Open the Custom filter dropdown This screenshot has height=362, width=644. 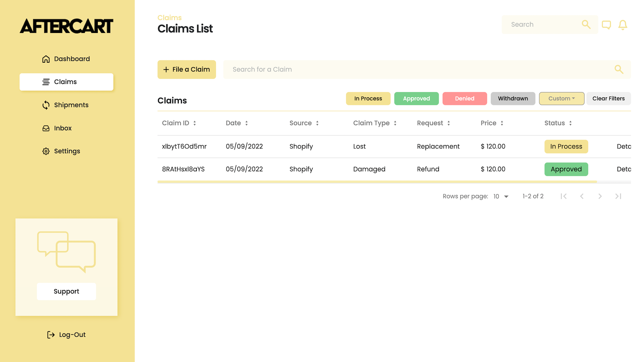[561, 99]
